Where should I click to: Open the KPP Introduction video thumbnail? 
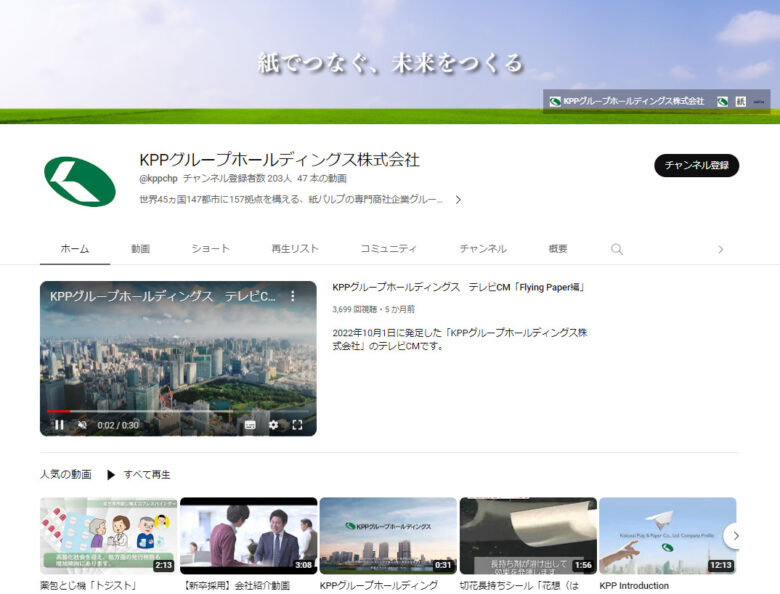[x=668, y=536]
